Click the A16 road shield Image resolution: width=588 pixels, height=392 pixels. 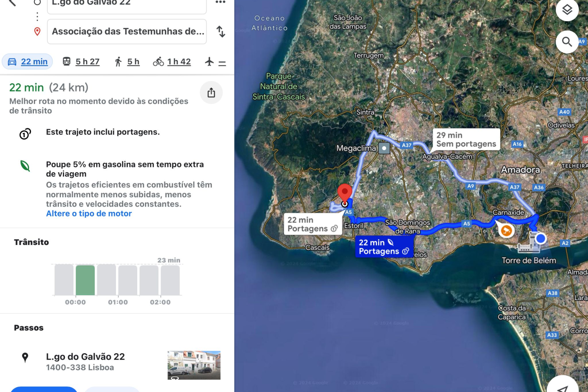tap(517, 144)
